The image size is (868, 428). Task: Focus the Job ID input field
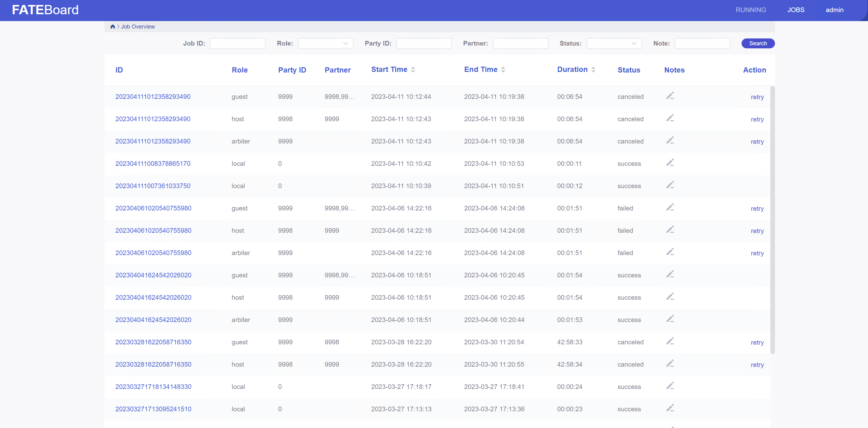pyautogui.click(x=237, y=43)
